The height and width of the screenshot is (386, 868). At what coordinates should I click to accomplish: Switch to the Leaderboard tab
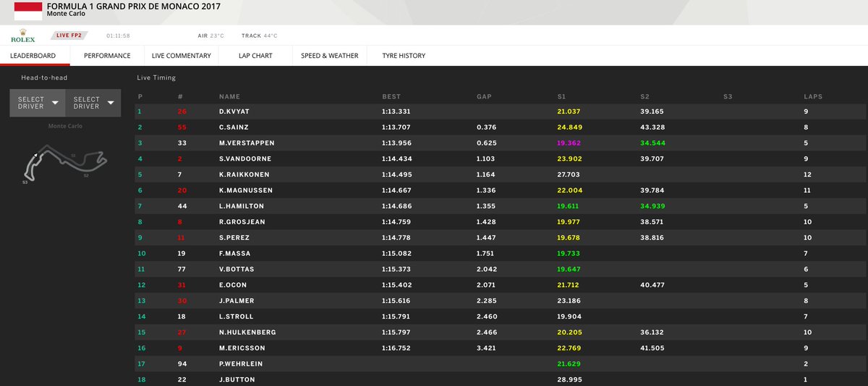[x=35, y=56]
